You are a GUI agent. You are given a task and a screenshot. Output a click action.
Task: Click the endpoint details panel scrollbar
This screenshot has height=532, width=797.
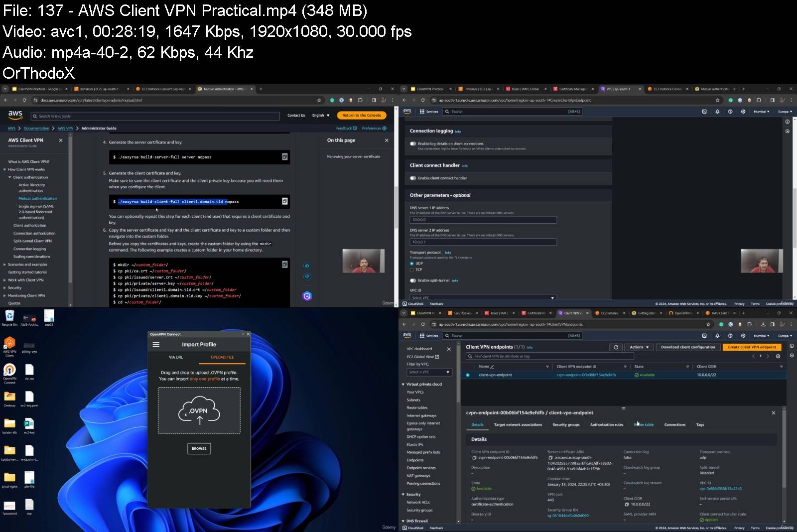[x=785, y=448]
